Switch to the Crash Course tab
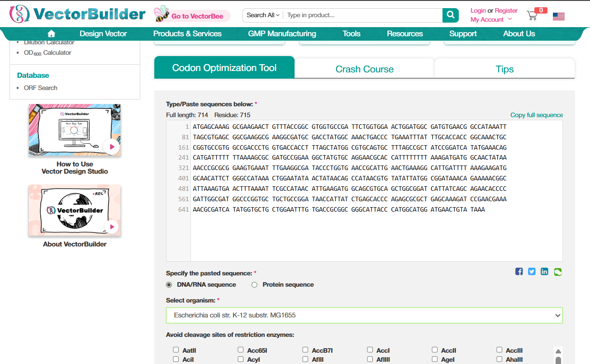 coord(364,69)
